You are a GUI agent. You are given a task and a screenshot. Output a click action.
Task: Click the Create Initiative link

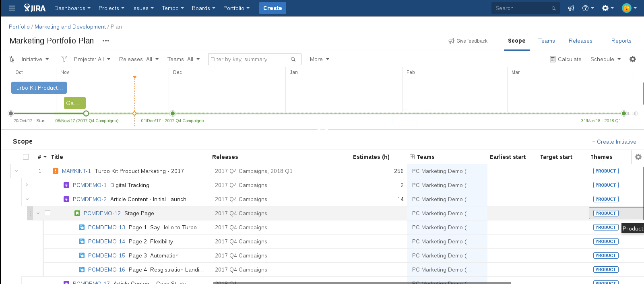click(x=614, y=142)
